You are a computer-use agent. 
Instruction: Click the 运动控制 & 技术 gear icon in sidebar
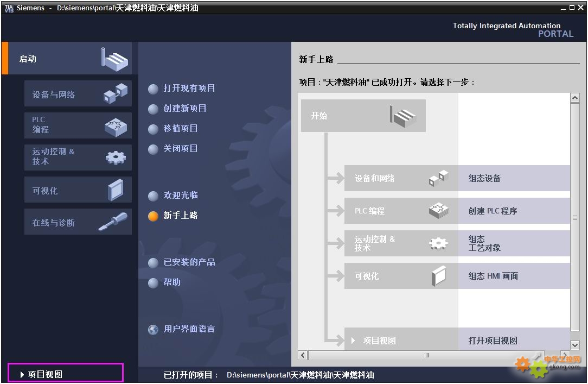click(116, 158)
